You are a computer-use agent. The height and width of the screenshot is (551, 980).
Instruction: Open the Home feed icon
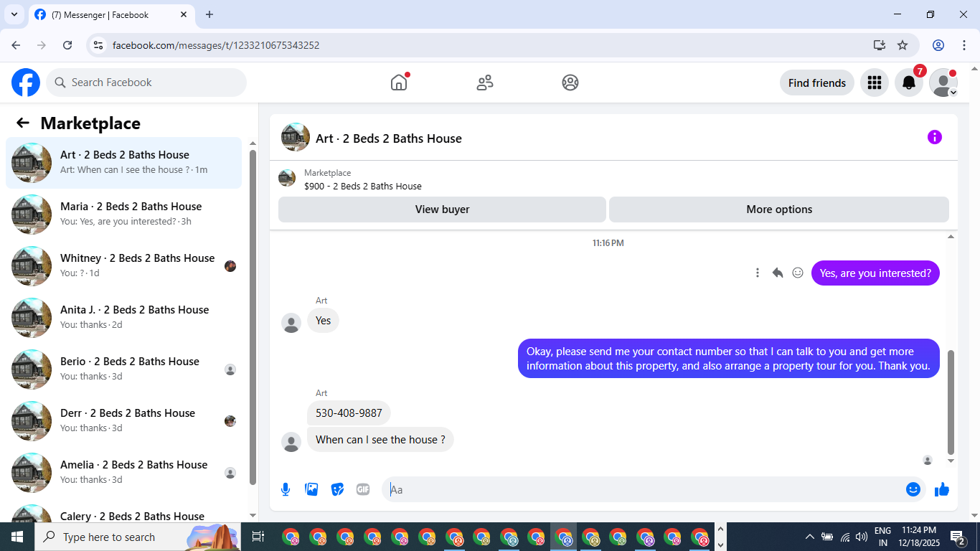click(399, 83)
